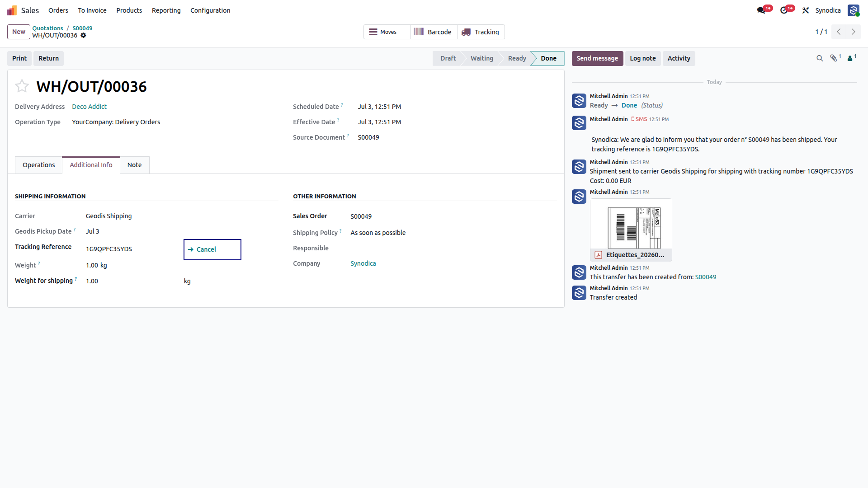Open the Deco Addict delivery address link
This screenshot has width=868, height=488.
click(89, 107)
